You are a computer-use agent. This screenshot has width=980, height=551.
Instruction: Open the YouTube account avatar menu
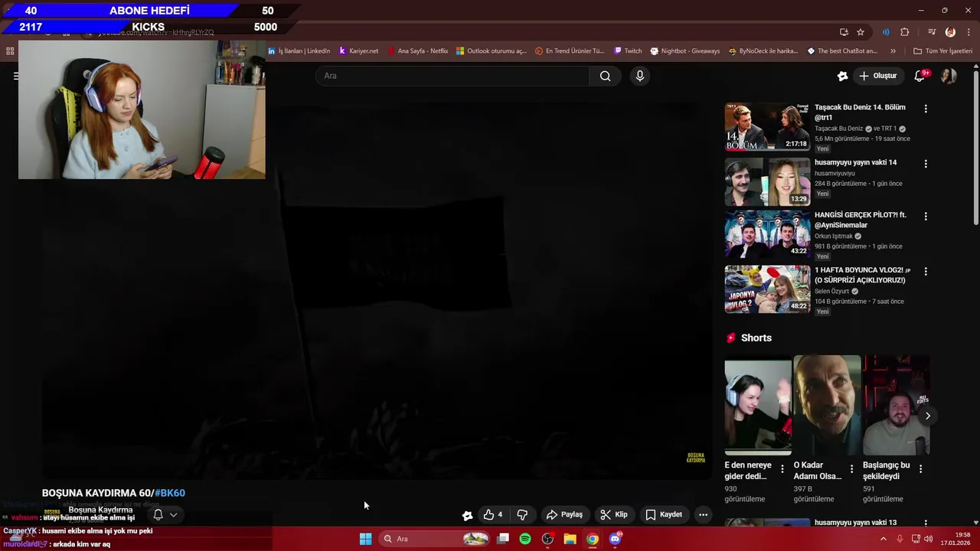coord(949,76)
